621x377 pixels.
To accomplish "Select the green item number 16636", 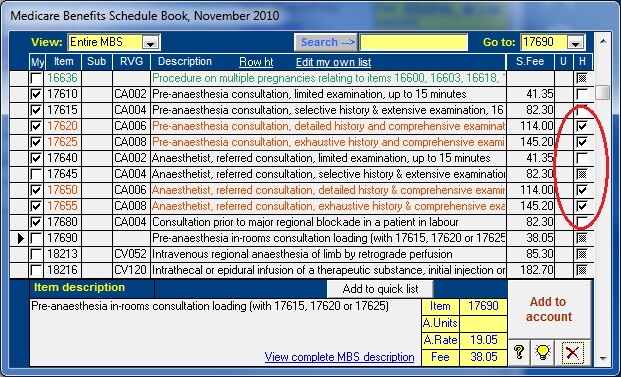I will 63,78.
